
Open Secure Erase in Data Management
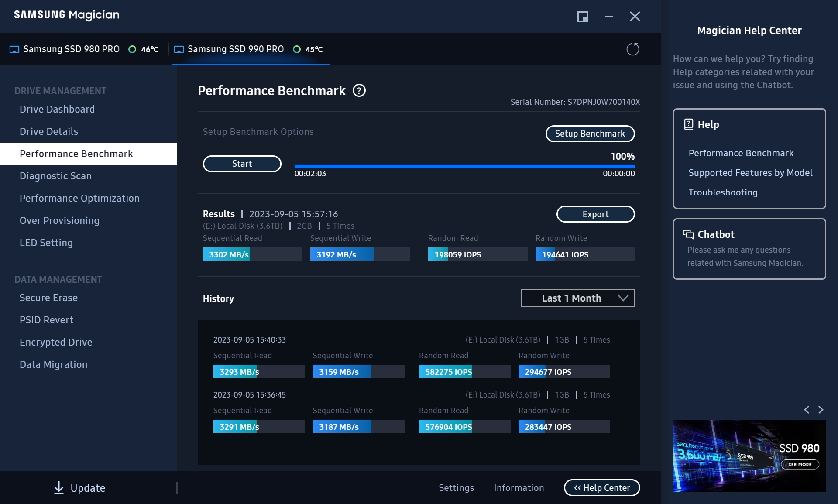[x=48, y=298]
